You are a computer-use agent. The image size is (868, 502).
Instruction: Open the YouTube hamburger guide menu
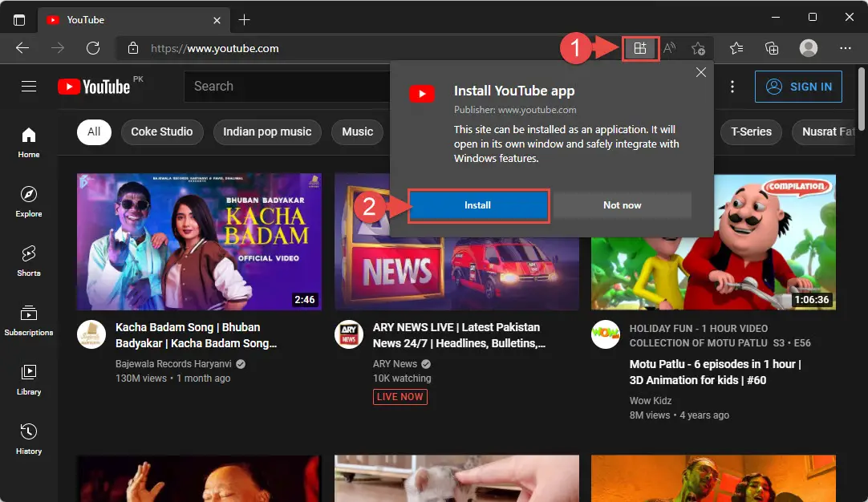29,87
